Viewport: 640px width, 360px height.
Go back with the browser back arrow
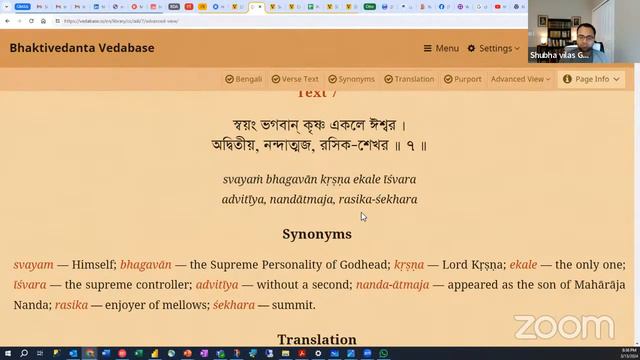(7, 21)
